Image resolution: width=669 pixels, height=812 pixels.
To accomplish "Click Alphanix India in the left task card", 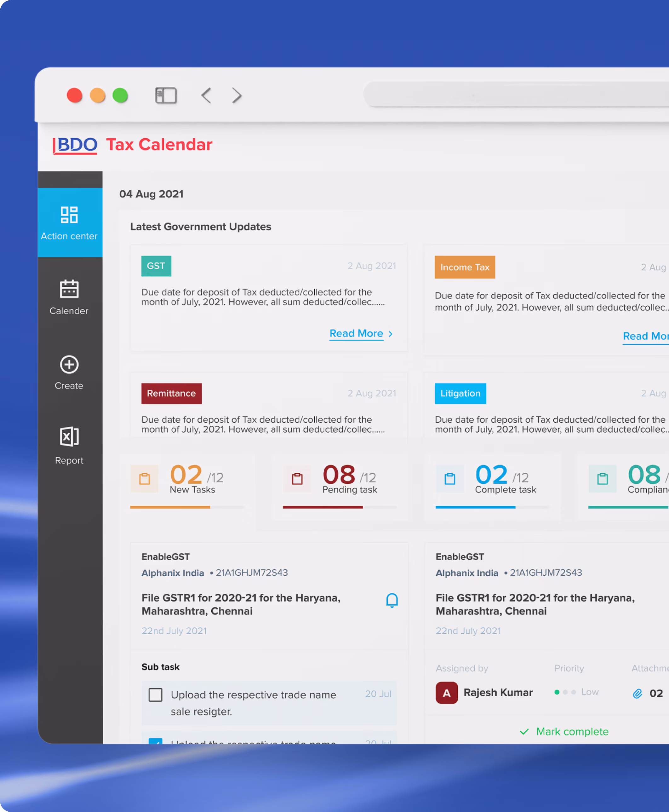I will coord(173,573).
